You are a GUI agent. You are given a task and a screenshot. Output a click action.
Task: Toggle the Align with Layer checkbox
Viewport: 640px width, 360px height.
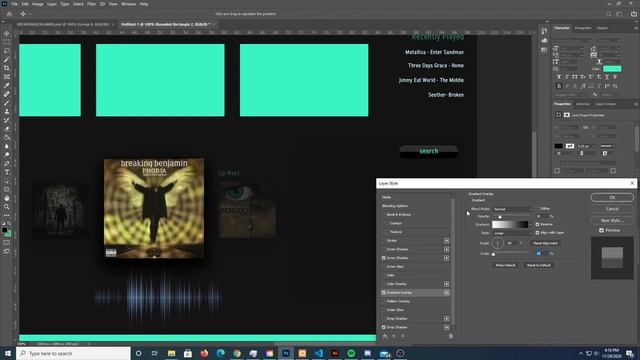(538, 233)
